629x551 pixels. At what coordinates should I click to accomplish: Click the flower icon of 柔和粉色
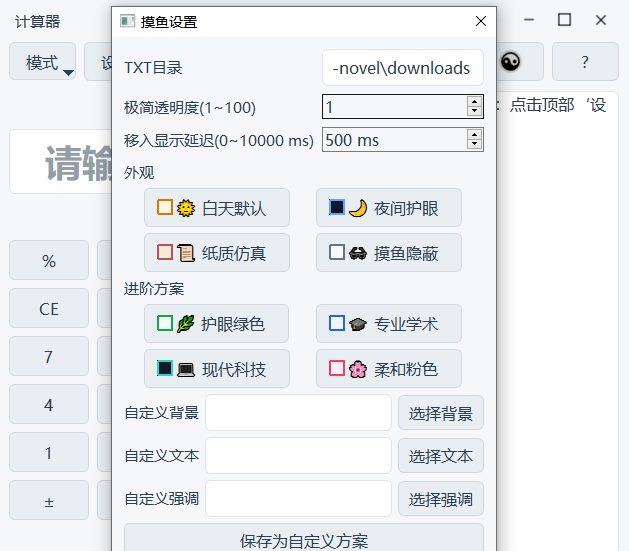tap(358, 369)
